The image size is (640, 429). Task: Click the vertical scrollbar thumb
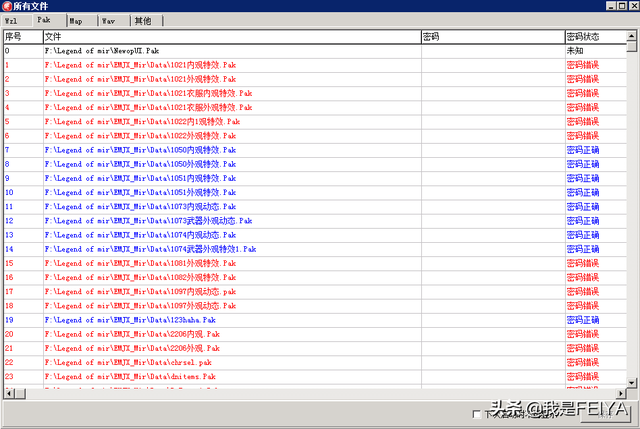(x=631, y=46)
